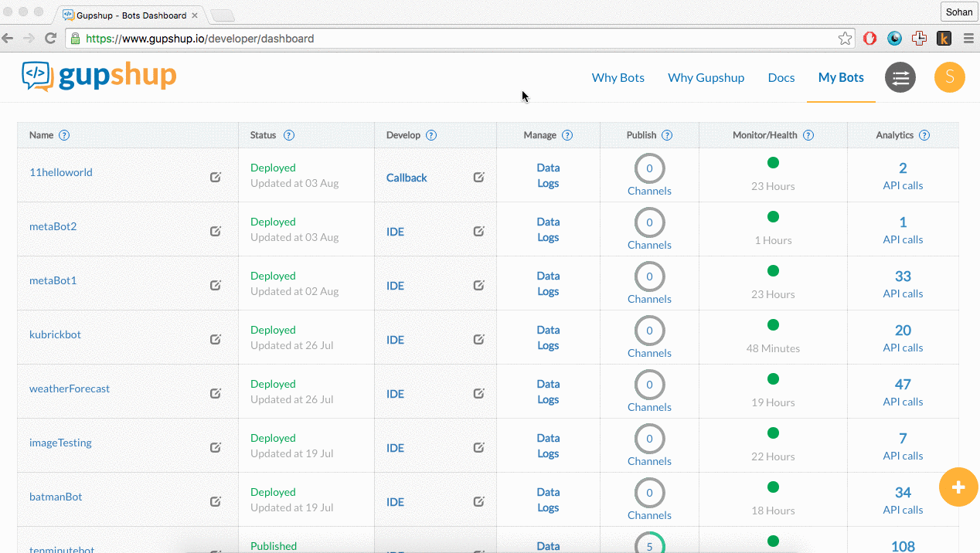Edit IDE develop setting for batmanBot
980x553 pixels.
pos(479,501)
